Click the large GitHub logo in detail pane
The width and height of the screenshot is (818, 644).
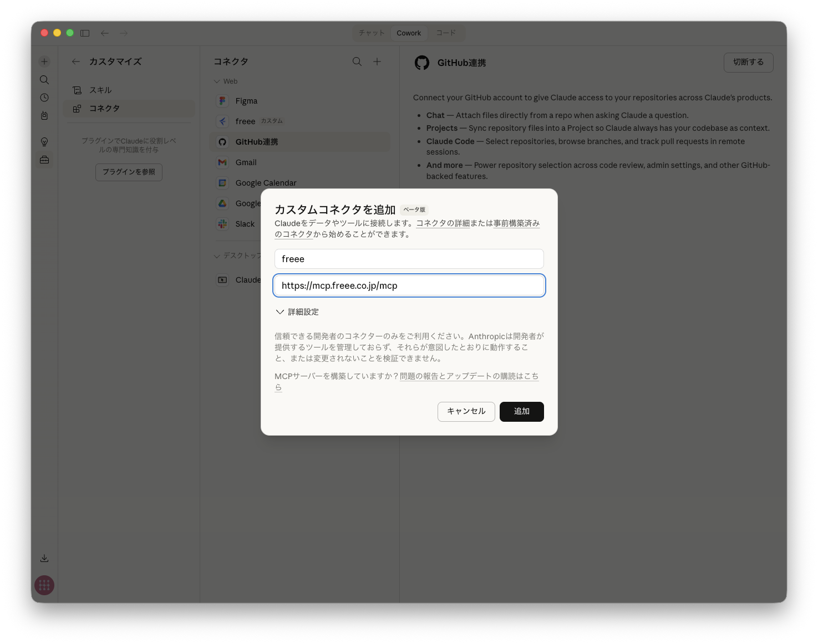pos(422,63)
